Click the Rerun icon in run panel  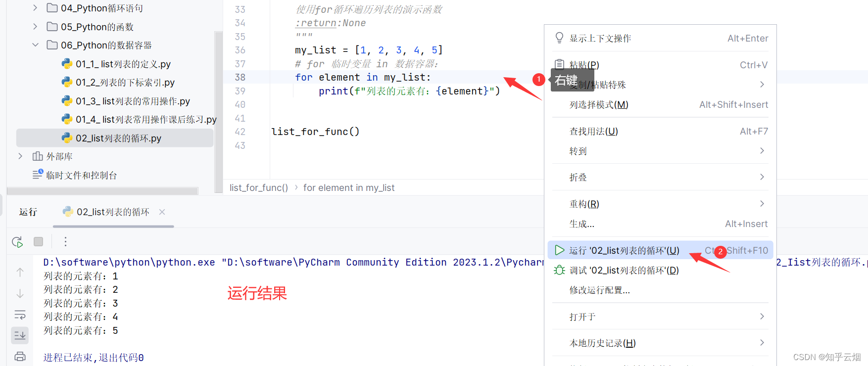coord(17,242)
